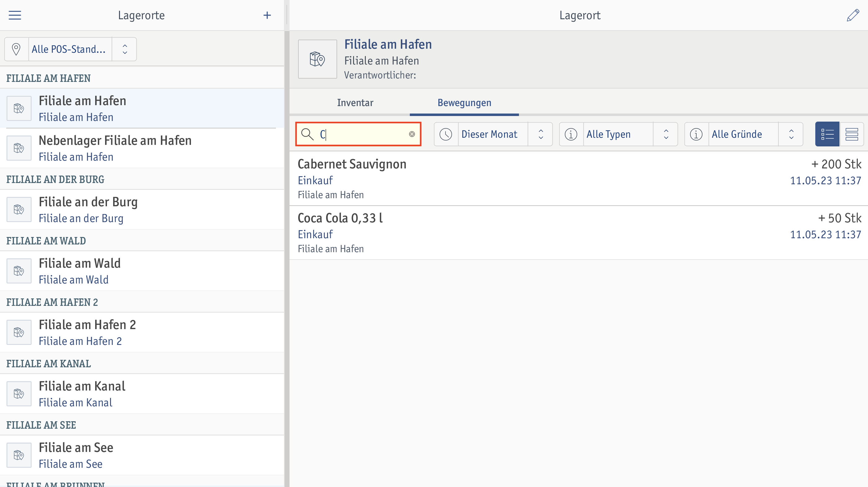Switch to the Inventar tab
This screenshot has height=487, width=868.
coord(355,103)
